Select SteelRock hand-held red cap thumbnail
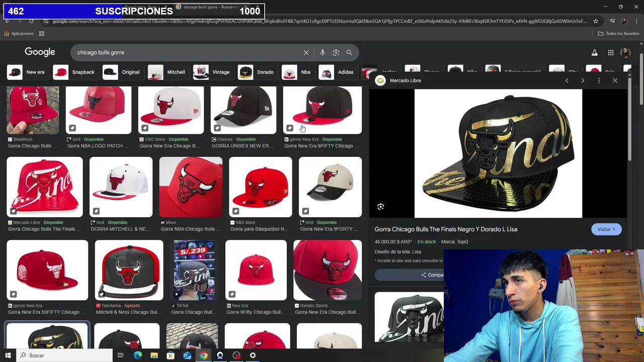Viewport: 644px width, 362px height. pyautogui.click(x=33, y=110)
